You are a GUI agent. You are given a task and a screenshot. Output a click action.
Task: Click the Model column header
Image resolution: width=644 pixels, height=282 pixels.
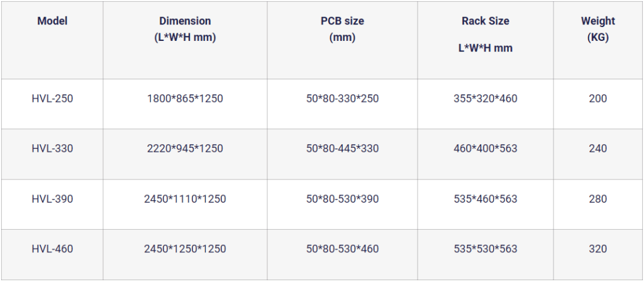52,21
